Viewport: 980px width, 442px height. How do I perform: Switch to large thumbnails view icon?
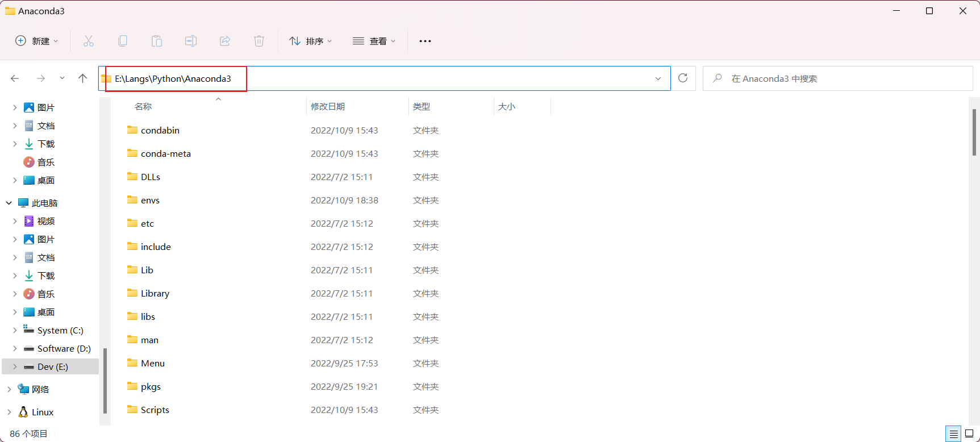[x=969, y=434]
